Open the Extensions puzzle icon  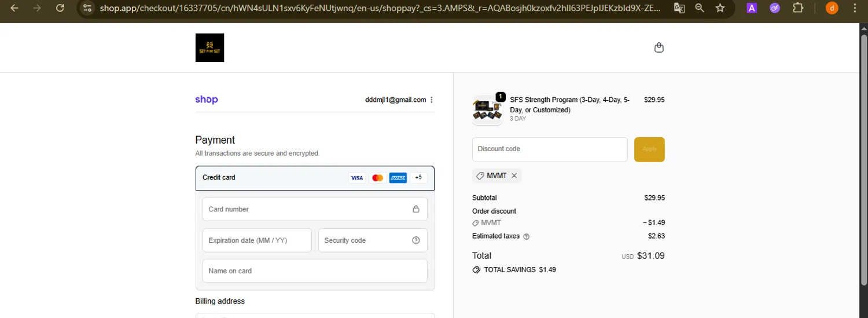[798, 8]
